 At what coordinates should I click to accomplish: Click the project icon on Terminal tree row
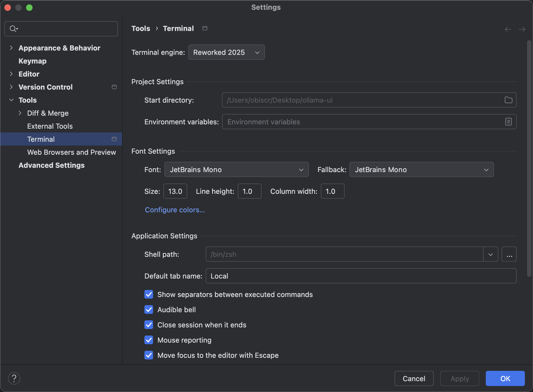(114, 139)
